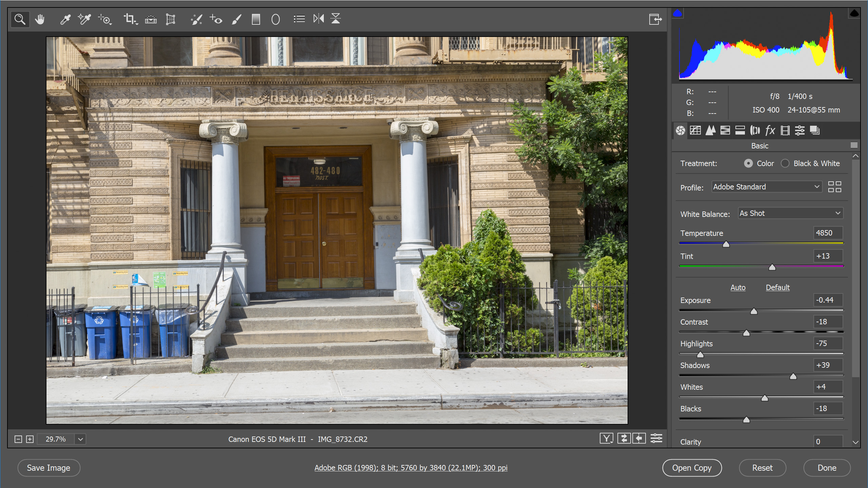
Task: Switch to the Snapshots tab
Action: pyautogui.click(x=815, y=130)
